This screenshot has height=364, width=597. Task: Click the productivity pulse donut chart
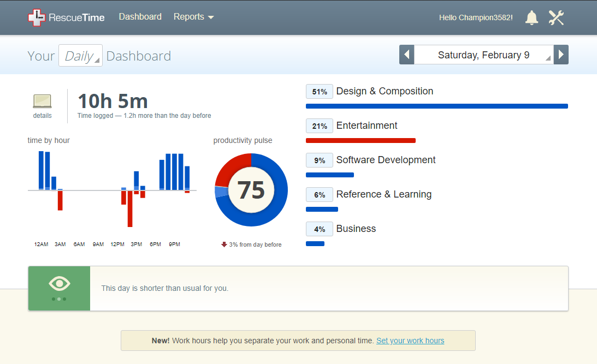point(251,189)
